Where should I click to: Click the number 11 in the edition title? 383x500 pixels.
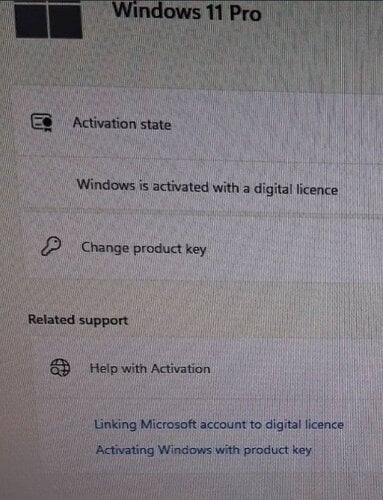214,12
